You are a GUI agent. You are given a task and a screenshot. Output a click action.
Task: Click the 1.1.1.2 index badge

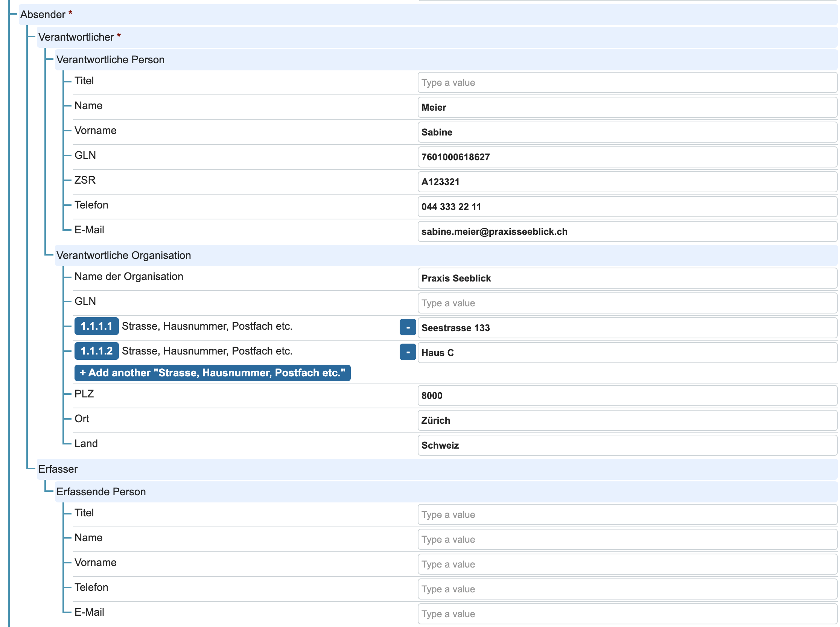pos(96,351)
